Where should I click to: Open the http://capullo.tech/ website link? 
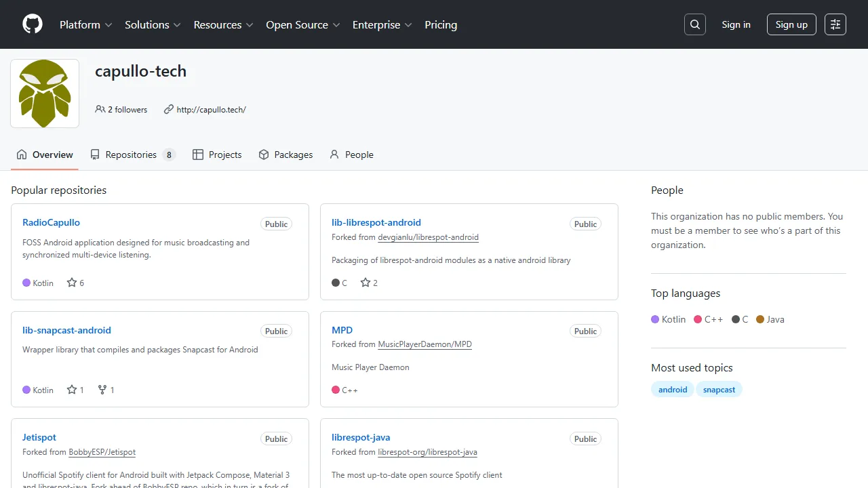[x=211, y=109]
